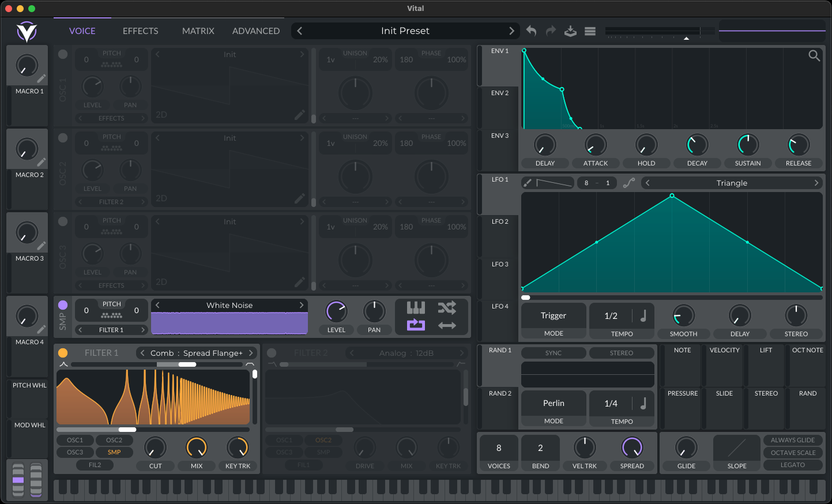Switch to the VOICE tab
Screen dimensions: 832x504
82,31
